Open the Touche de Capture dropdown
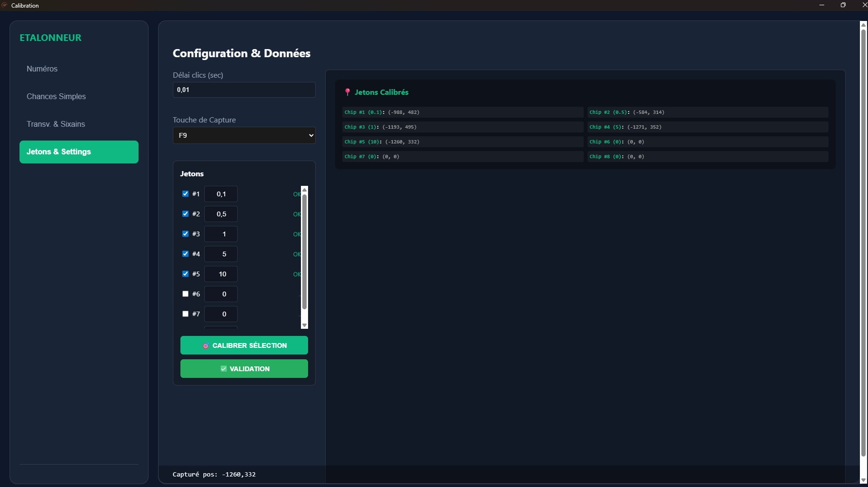This screenshot has height=487, width=868. pyautogui.click(x=244, y=135)
